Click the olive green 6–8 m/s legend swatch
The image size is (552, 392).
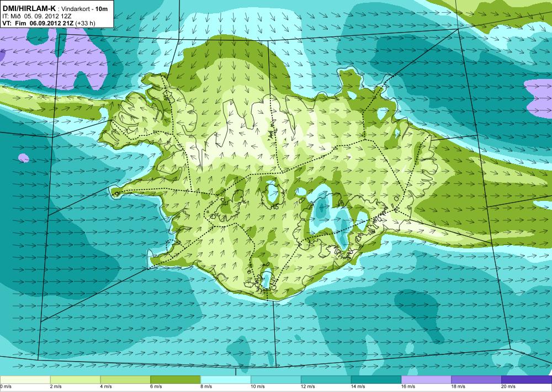point(176,380)
